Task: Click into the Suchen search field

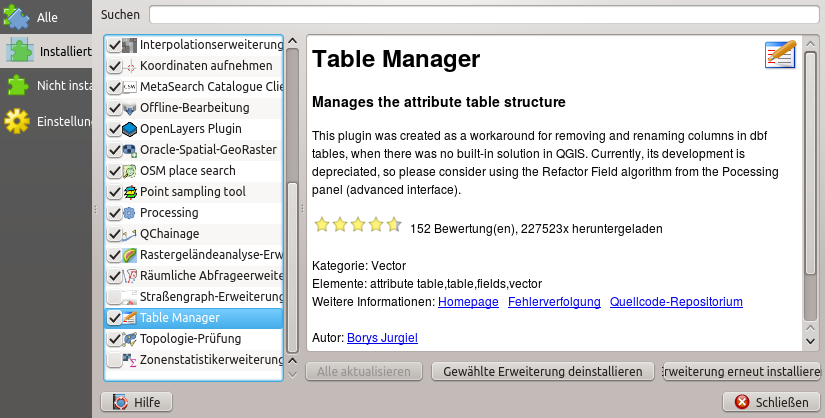Action: click(x=484, y=14)
